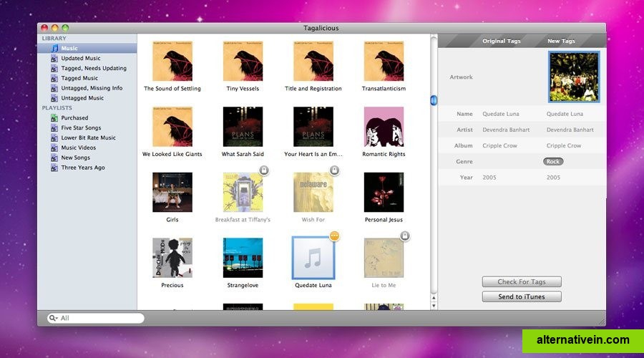Image resolution: width=644 pixels, height=358 pixels.
Task: Click the Three Years Ago playlist icon
Action: tap(54, 168)
